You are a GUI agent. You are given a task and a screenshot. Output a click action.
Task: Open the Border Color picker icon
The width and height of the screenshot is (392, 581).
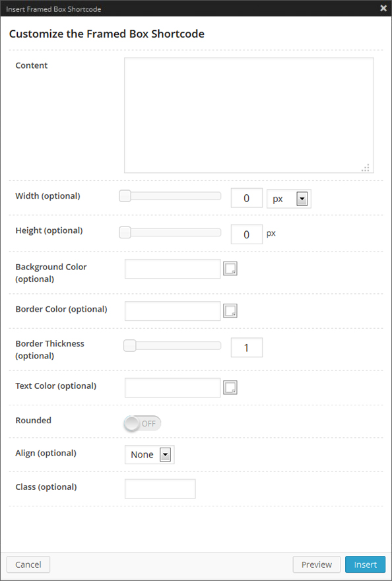(230, 311)
